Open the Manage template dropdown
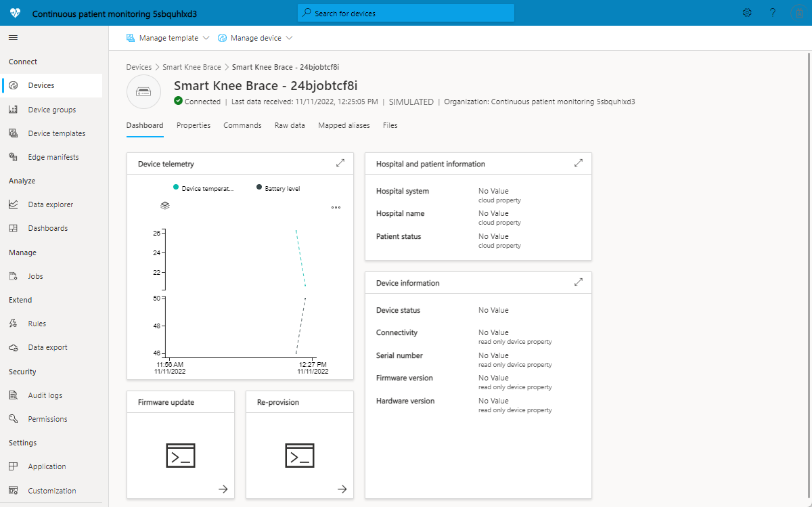The width and height of the screenshot is (812, 507). pos(168,38)
